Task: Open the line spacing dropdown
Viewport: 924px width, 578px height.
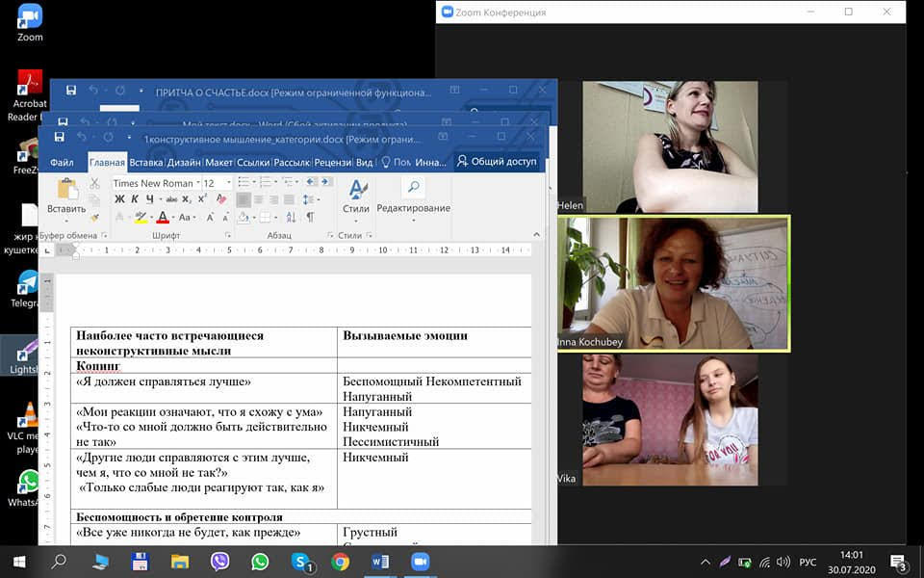Action: pos(311,199)
